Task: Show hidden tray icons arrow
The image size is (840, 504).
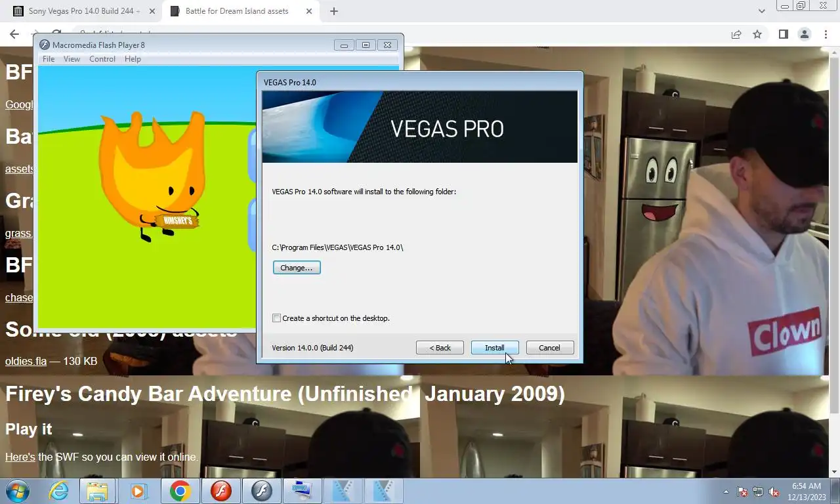Action: tap(726, 492)
